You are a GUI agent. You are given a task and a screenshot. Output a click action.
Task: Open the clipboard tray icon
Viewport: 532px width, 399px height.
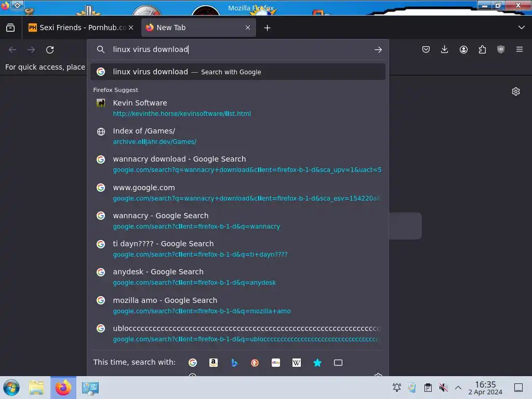tap(428, 387)
